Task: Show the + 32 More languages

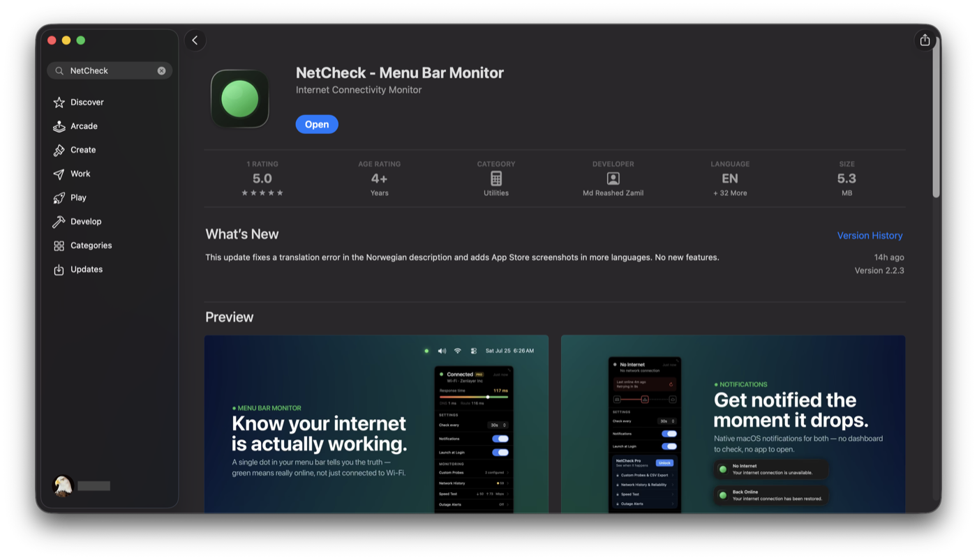Action: (730, 193)
